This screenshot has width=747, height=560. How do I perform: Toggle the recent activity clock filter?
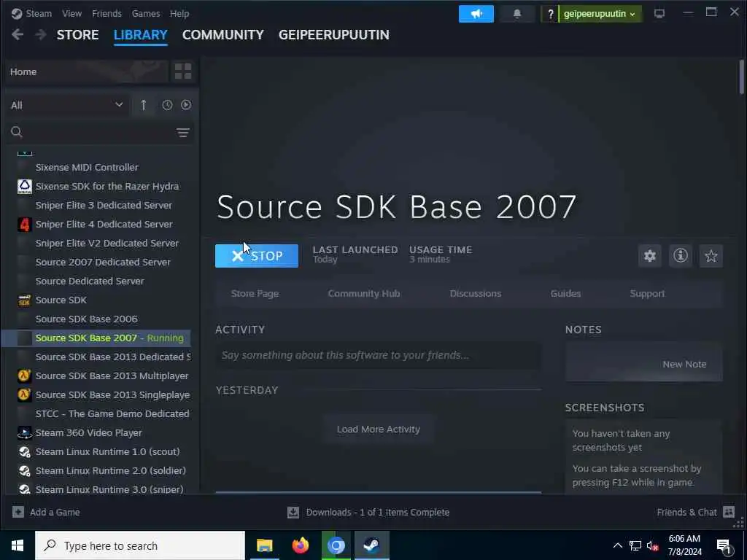tap(167, 105)
